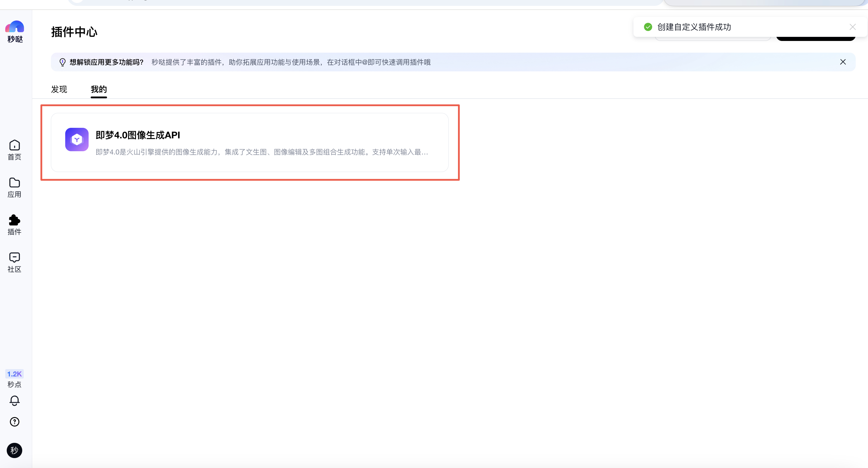Image resolution: width=868 pixels, height=468 pixels.
Task: Click the green success checkmark in toast
Action: point(647,27)
